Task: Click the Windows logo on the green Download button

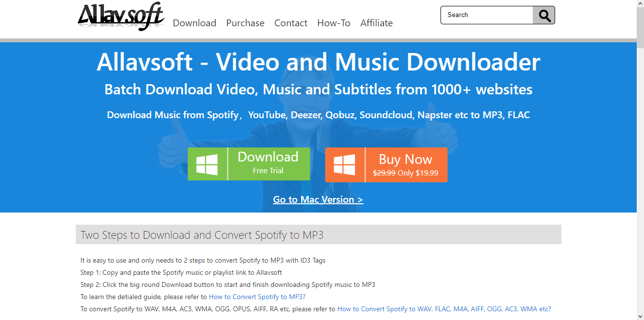Action: click(207, 164)
